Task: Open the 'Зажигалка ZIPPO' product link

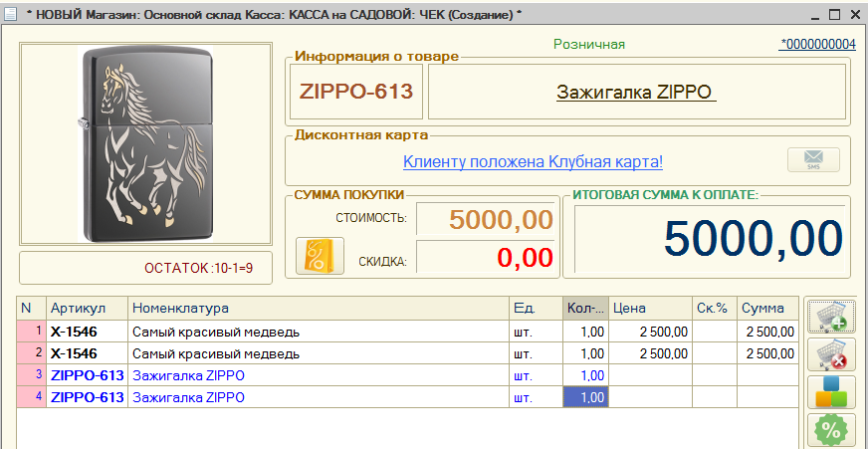Action: pyautogui.click(x=636, y=92)
